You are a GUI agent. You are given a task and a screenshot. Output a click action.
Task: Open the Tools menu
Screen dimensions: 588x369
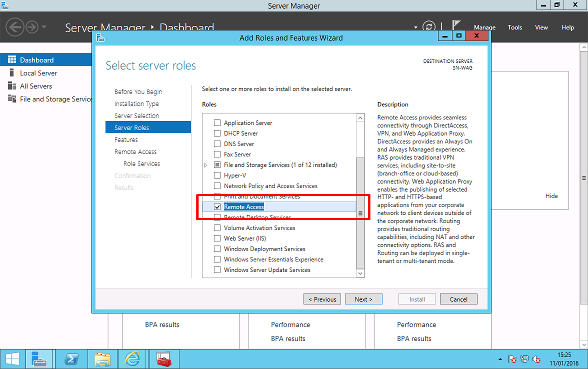pos(515,27)
